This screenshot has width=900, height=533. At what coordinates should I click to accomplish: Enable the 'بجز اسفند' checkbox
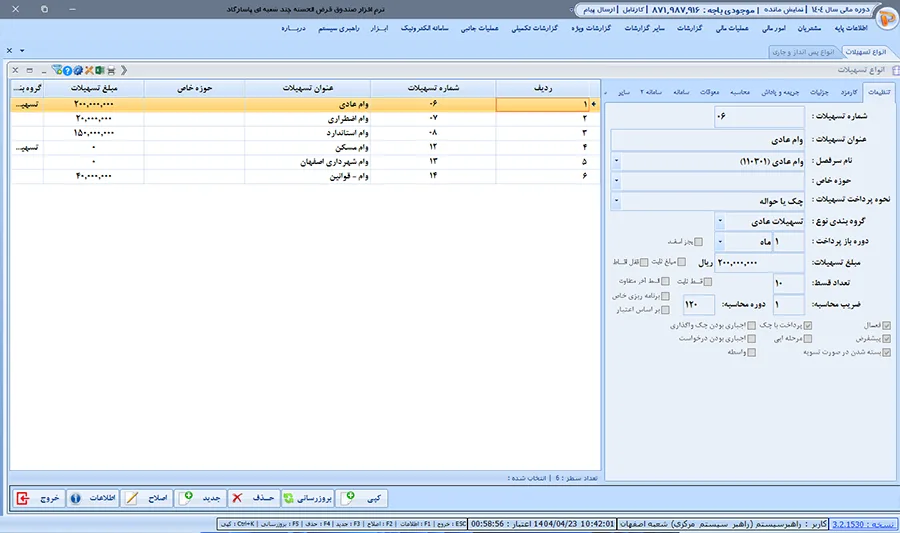click(x=699, y=242)
